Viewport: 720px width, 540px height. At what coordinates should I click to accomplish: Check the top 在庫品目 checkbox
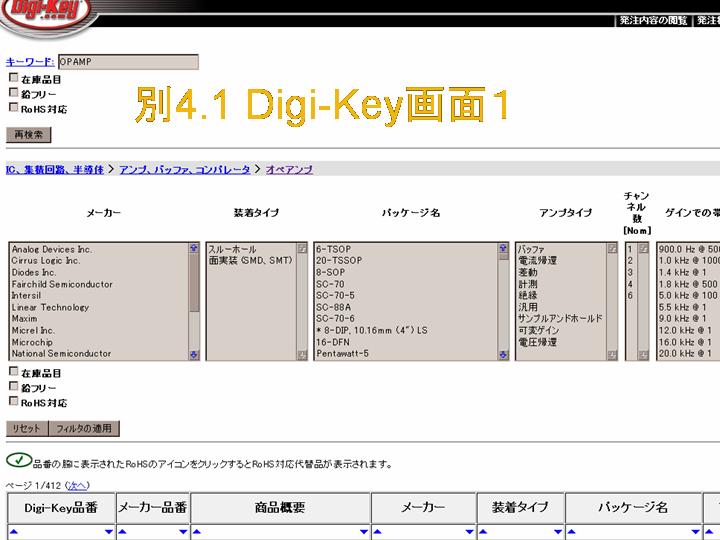point(14,78)
